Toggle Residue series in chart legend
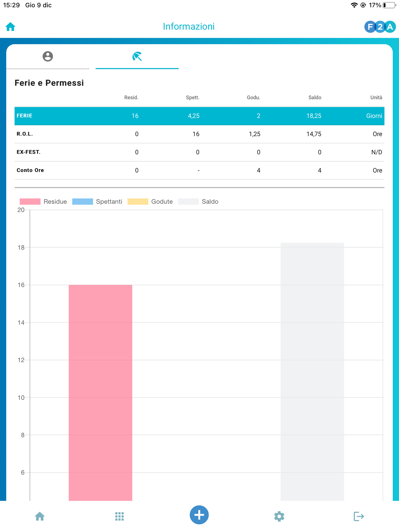This screenshot has height=532, width=399. (43, 202)
